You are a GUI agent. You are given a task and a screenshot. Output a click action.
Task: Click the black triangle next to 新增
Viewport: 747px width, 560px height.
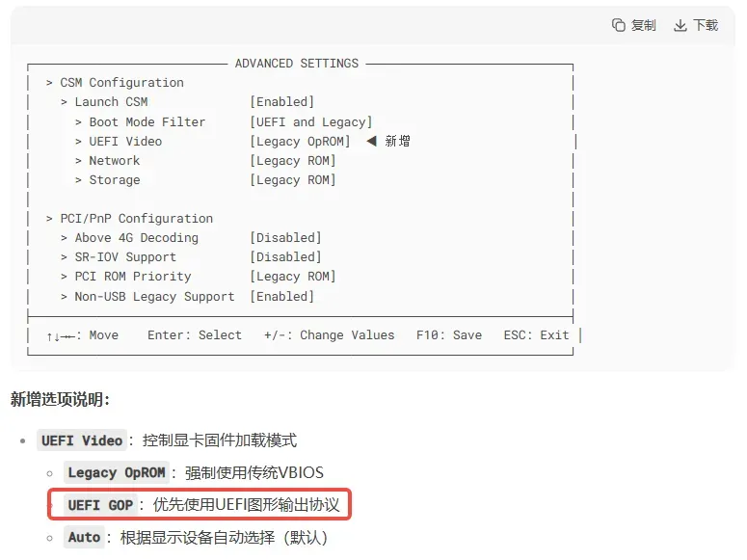(372, 141)
